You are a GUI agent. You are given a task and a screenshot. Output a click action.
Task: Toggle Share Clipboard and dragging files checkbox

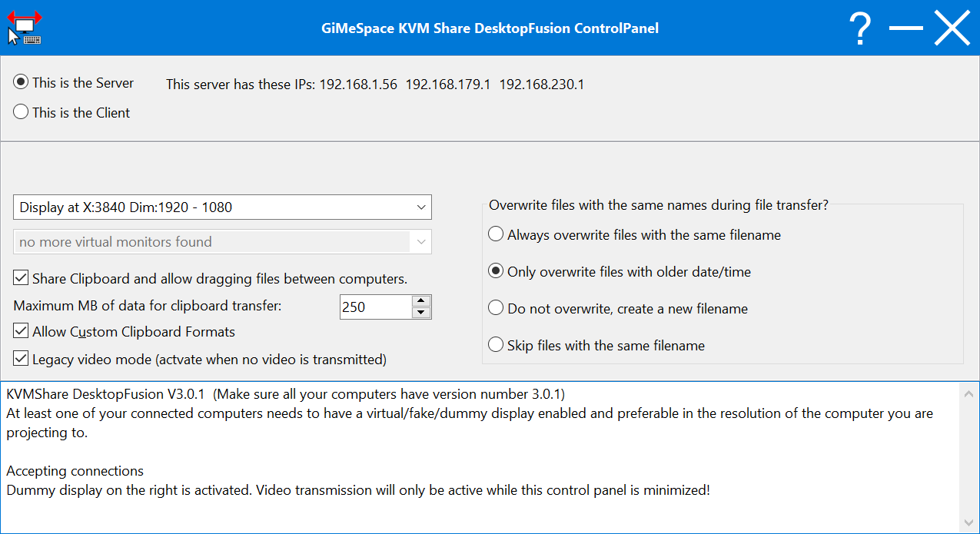(x=22, y=278)
